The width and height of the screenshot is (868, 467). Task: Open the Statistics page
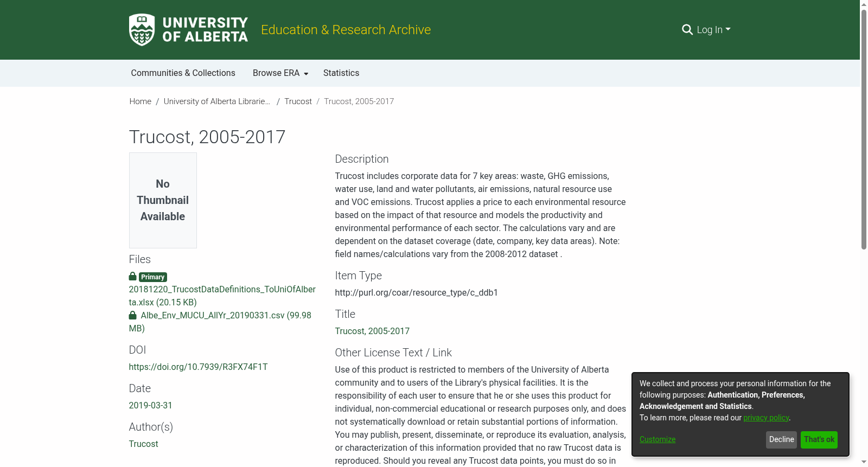[341, 73]
